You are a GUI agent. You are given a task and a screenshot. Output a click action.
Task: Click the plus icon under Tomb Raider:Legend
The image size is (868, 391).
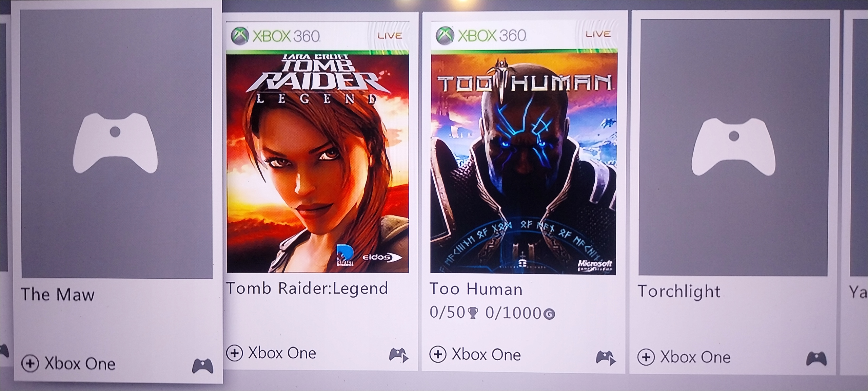235,353
